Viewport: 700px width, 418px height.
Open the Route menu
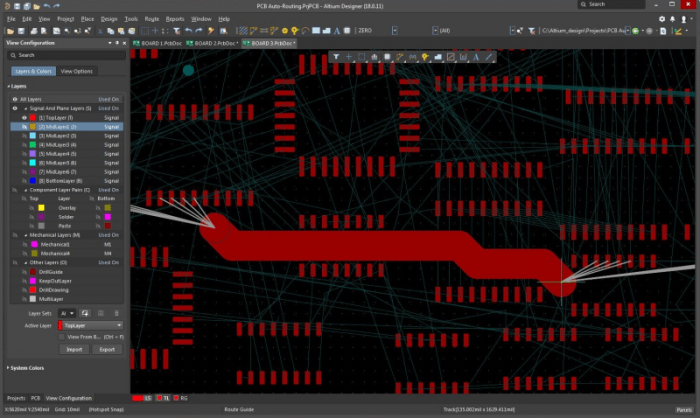coord(151,19)
